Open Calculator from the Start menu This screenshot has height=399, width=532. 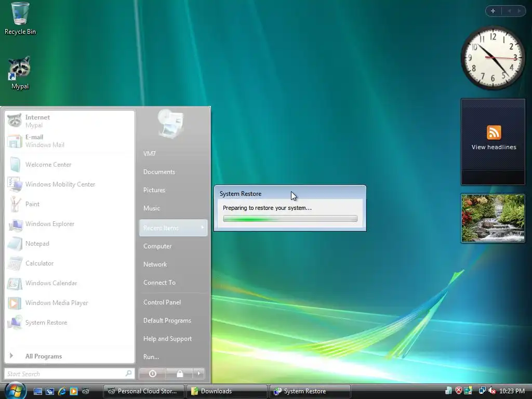click(x=70, y=263)
